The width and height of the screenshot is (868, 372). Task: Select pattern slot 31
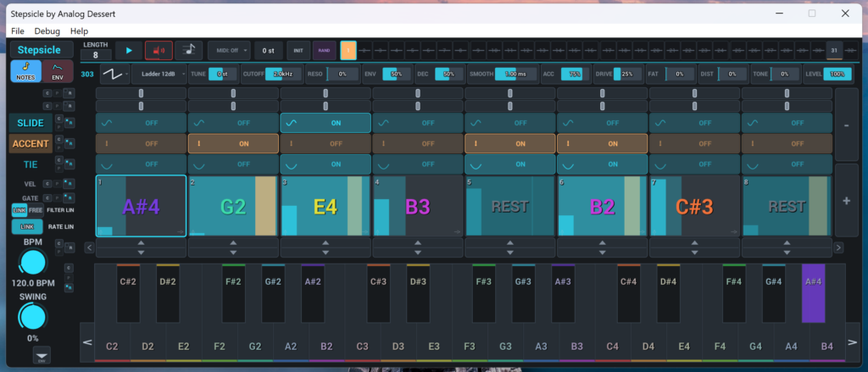(834, 50)
